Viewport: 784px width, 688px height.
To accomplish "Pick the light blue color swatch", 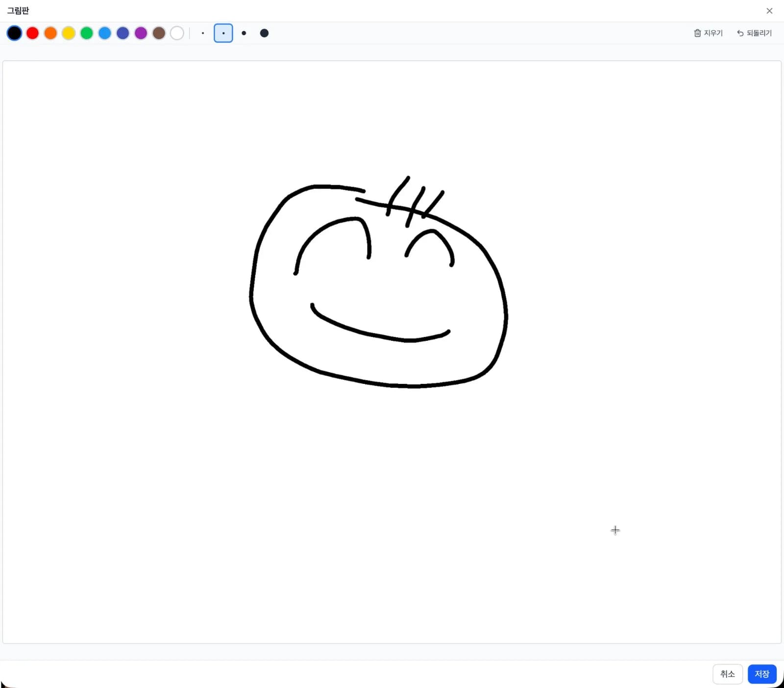I will [x=105, y=33].
